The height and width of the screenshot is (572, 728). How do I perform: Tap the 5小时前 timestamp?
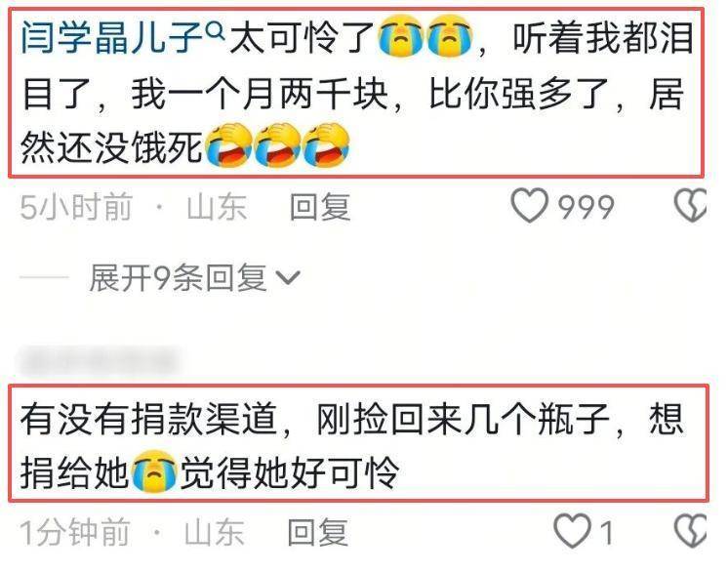76,207
